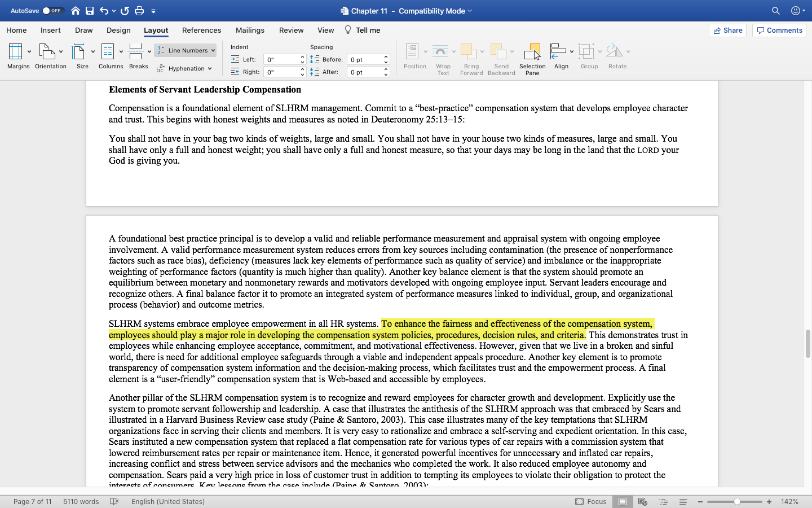Open the smiley feedback menu
Image resolution: width=812 pixels, height=508 pixels.
[798, 11]
